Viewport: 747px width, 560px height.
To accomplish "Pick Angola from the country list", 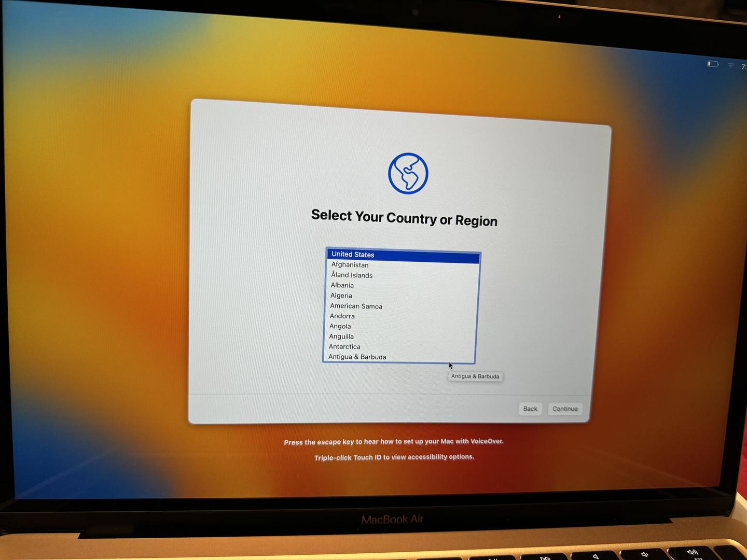I will (x=399, y=327).
